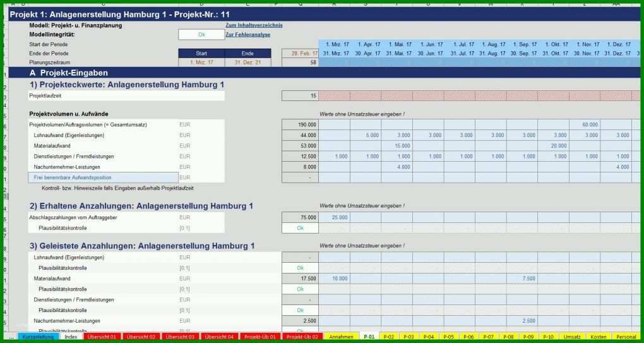Select the Projektlaufzeit label cell
Viewport: 644px width, 343px height.
[x=126, y=96]
